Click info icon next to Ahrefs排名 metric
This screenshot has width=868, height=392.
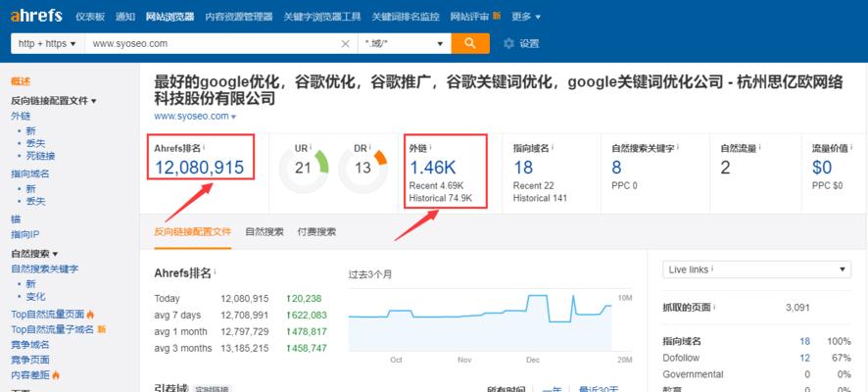point(204,147)
